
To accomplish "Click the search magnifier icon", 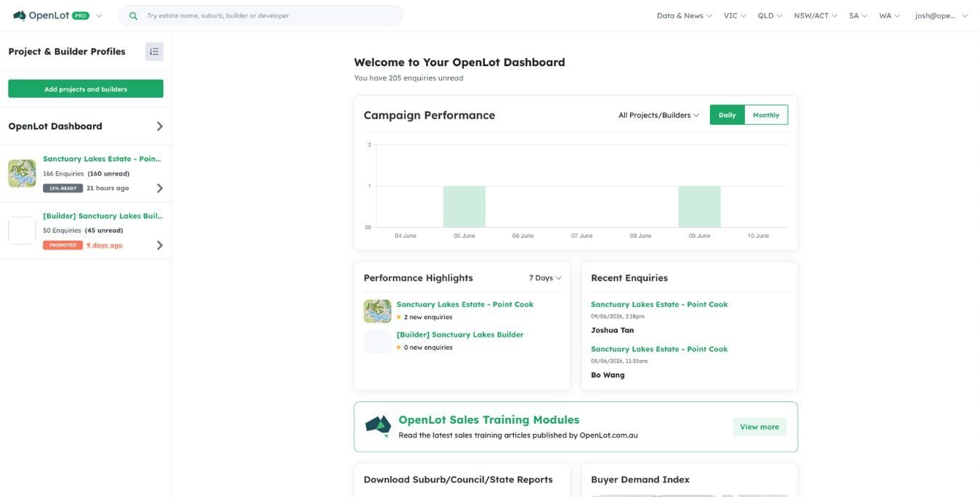I will pos(133,15).
